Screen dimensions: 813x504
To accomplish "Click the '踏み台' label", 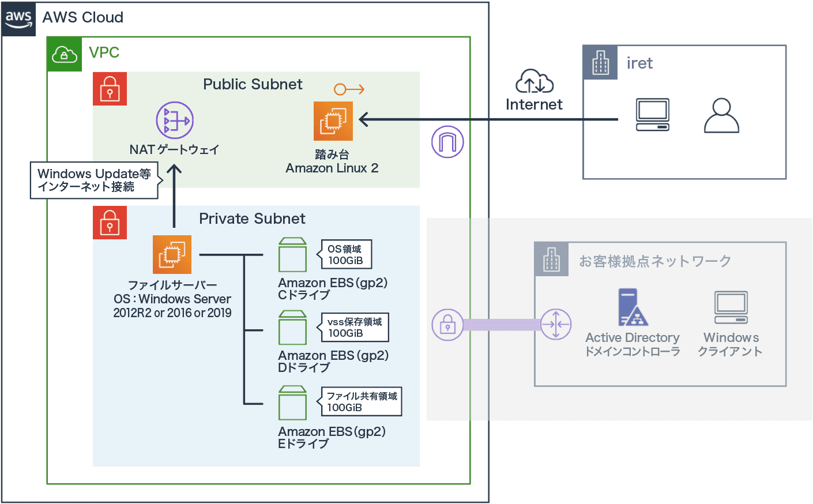I will pyautogui.click(x=332, y=155).
